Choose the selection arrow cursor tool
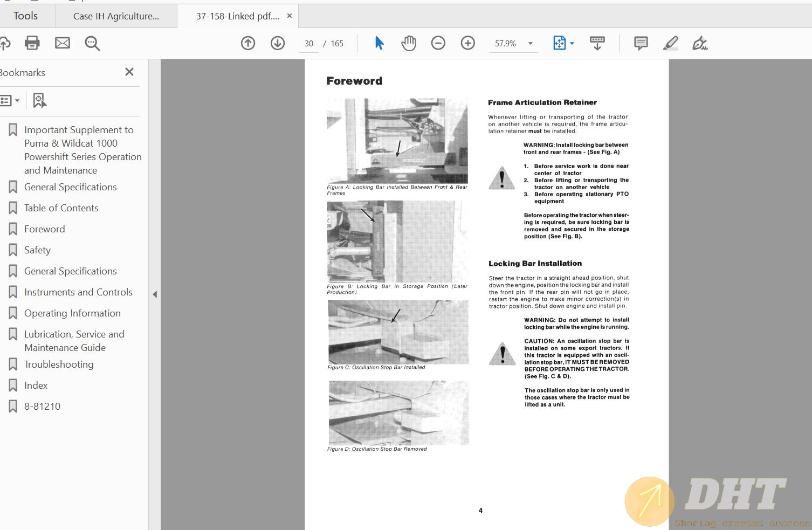This screenshot has height=530, width=812. tap(379, 43)
